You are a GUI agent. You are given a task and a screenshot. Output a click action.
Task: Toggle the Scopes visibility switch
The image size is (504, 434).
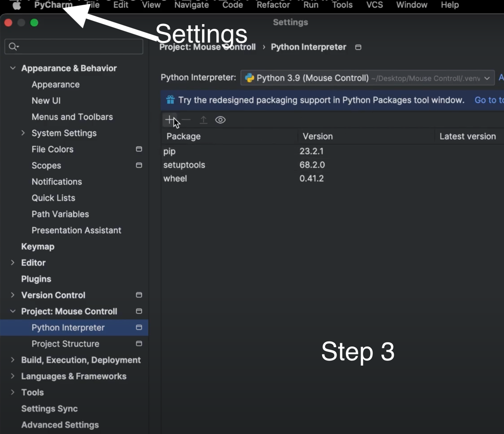(x=139, y=165)
